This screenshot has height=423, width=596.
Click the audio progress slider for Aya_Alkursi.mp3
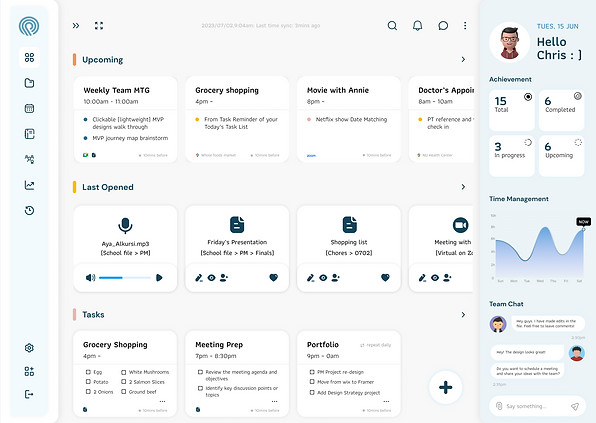125,278
